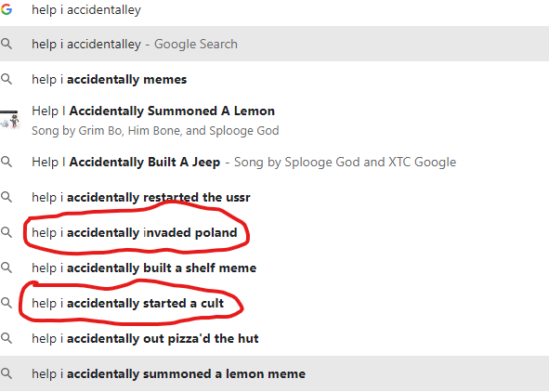Click magnifier icon beside 'invaded poland'
This screenshot has height=392, width=549.
click(x=7, y=232)
